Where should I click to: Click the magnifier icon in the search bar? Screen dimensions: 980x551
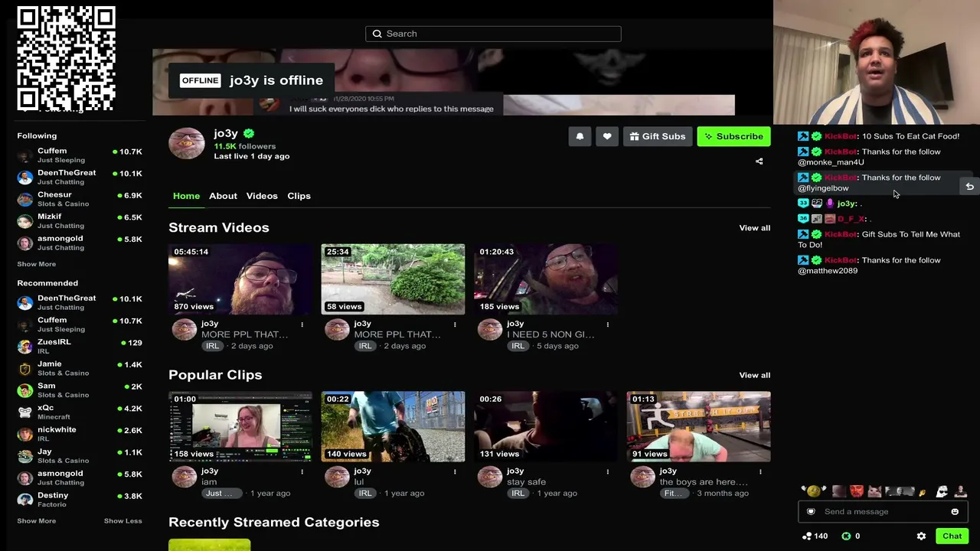[x=377, y=34]
